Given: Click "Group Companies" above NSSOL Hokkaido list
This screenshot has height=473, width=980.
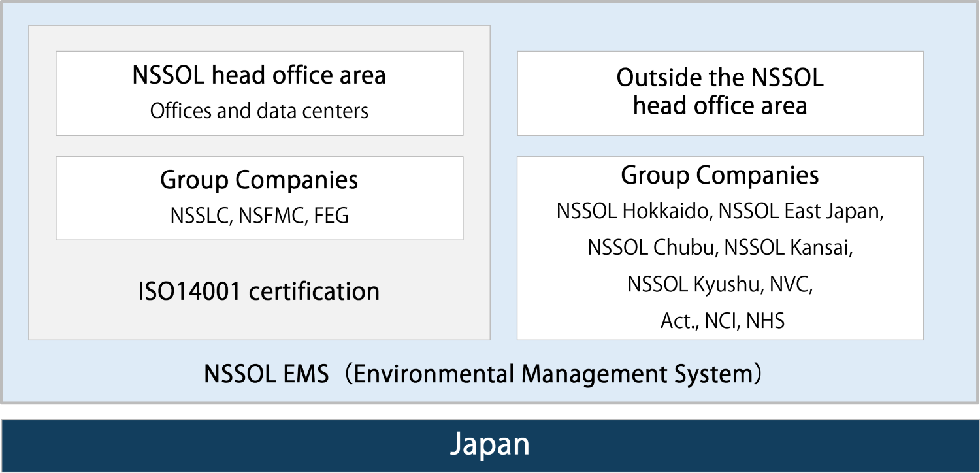Looking at the screenshot, I should (720, 175).
